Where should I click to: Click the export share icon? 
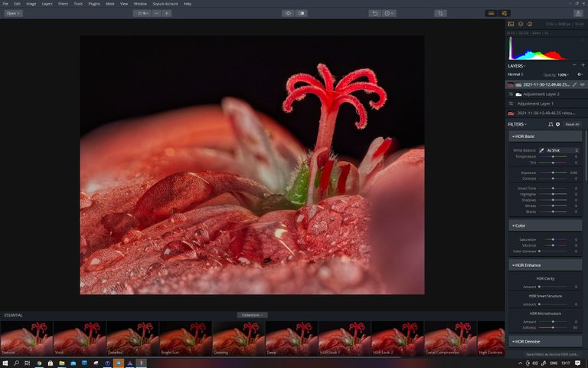coord(578,13)
